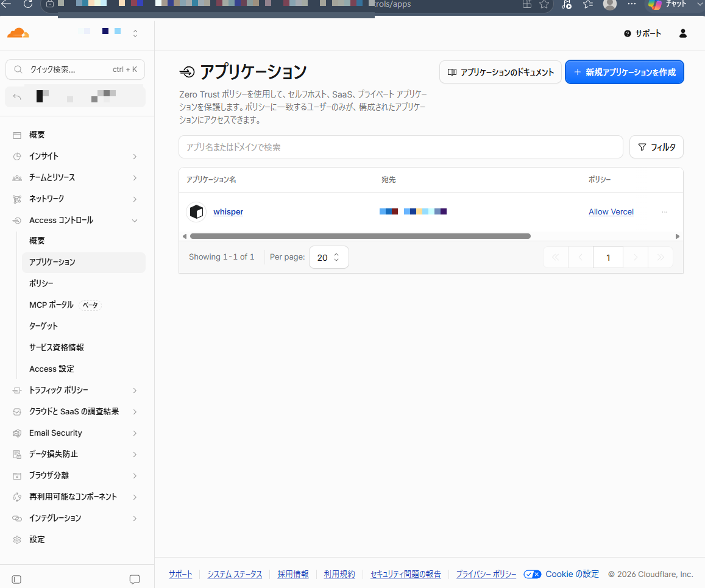Click the インサイト sidebar icon
Viewport: 705px width, 588px height.
[x=17, y=157]
